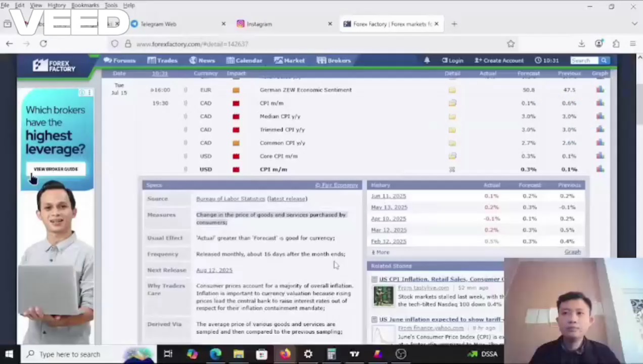
Task: Open Windows Settings gear in taskbar
Action: [x=308, y=354]
